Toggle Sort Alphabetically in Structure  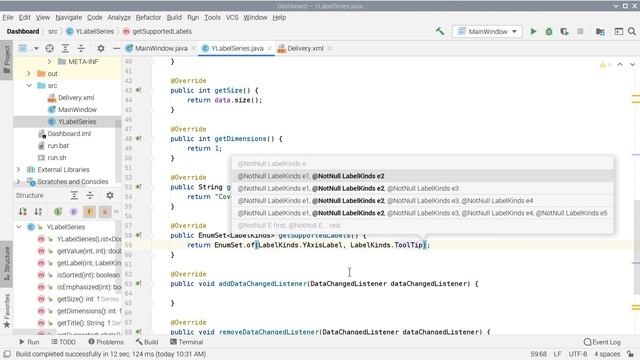(38, 211)
